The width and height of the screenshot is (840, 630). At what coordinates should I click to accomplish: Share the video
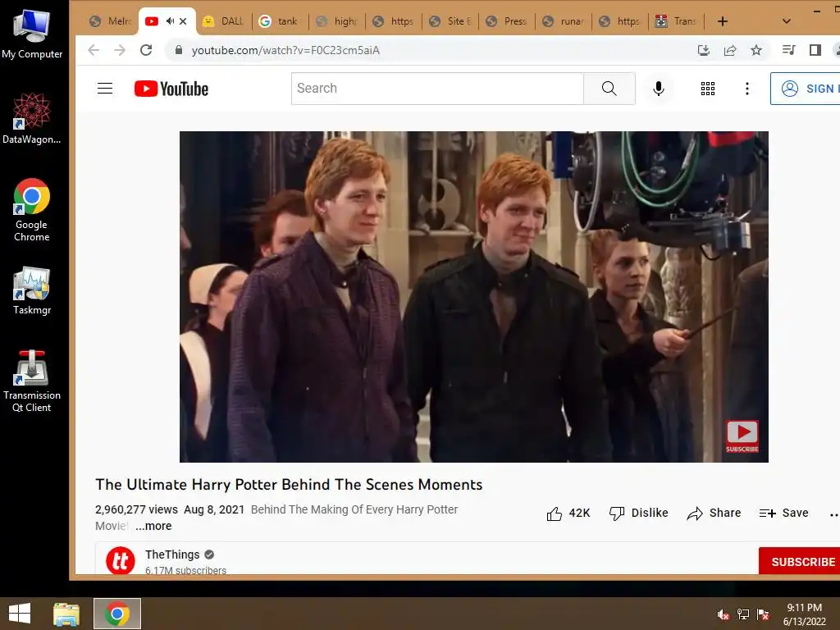(x=714, y=514)
